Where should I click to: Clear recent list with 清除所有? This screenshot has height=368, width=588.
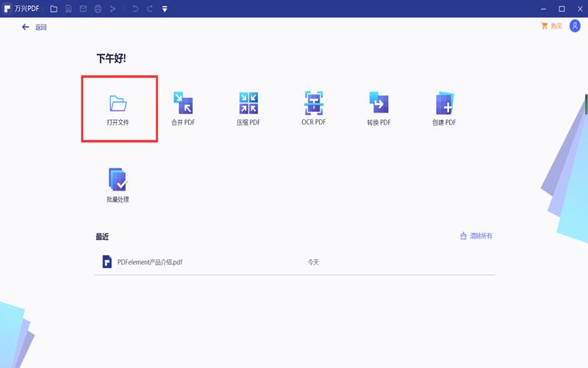476,236
